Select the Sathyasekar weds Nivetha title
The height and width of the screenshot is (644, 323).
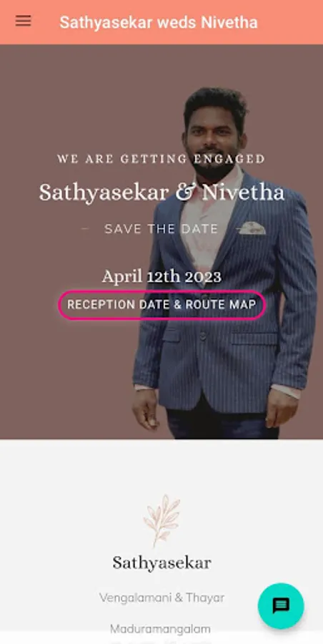pos(159,22)
